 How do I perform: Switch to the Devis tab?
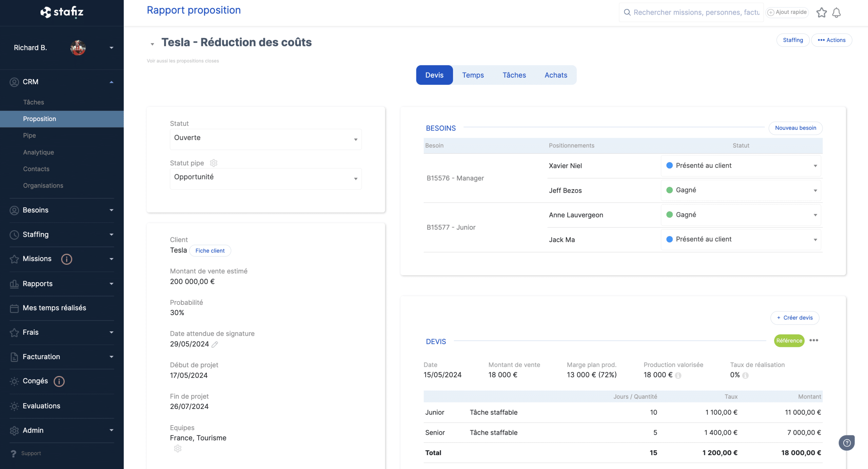434,75
